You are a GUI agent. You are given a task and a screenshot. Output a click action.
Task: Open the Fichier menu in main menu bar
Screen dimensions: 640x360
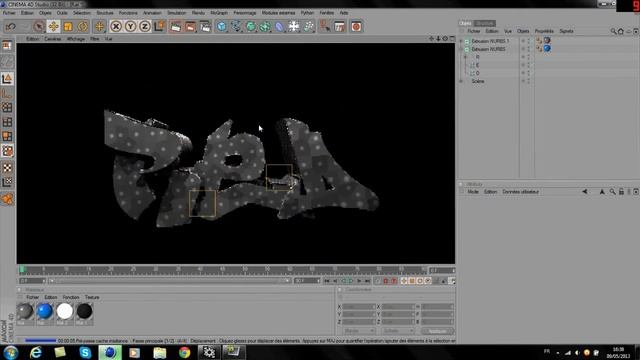tap(9, 13)
